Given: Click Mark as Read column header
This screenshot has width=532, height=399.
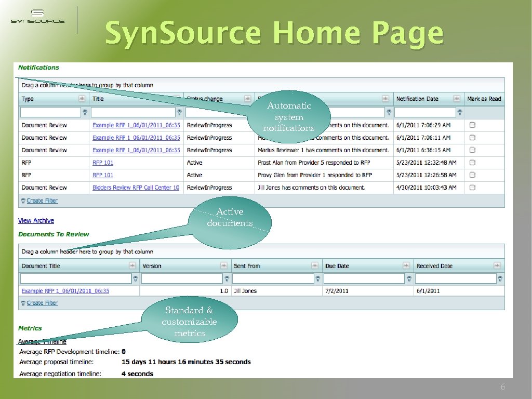Looking at the screenshot, I should coord(484,99).
